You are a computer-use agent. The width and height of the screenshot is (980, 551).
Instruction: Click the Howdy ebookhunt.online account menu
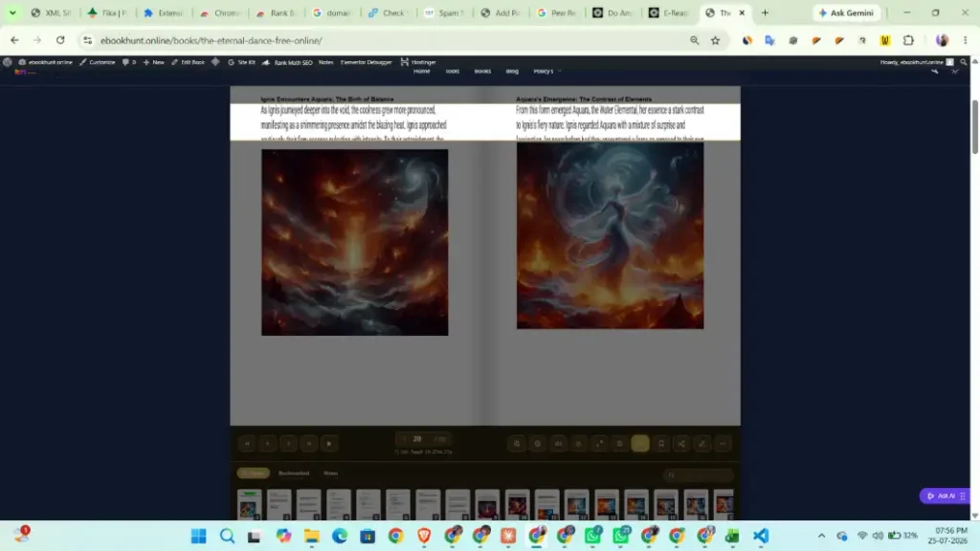[917, 62]
